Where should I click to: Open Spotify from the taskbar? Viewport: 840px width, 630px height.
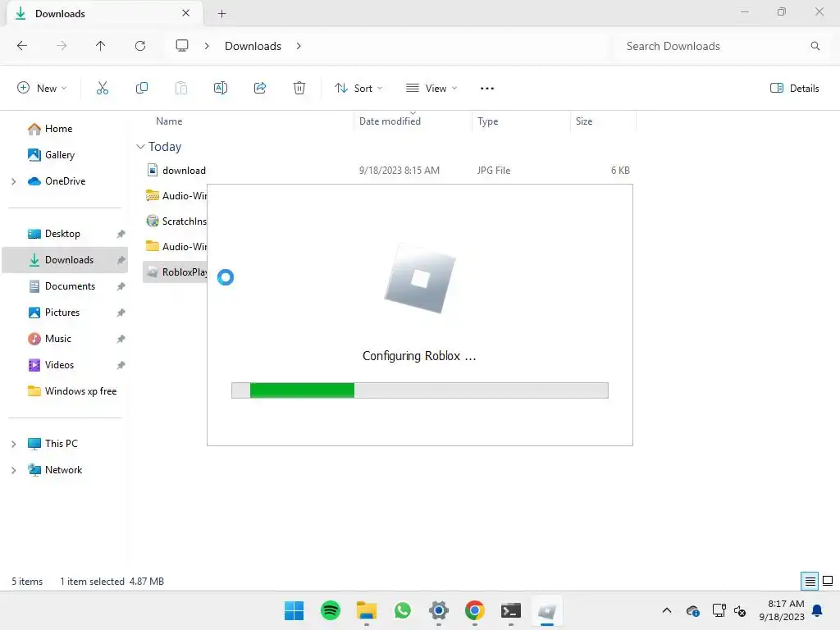tap(331, 610)
